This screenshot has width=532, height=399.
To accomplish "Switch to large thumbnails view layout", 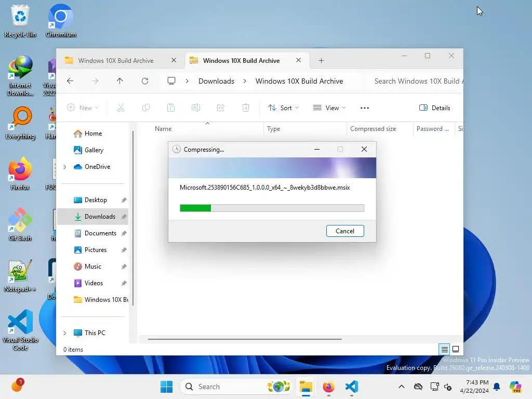I will pos(456,349).
